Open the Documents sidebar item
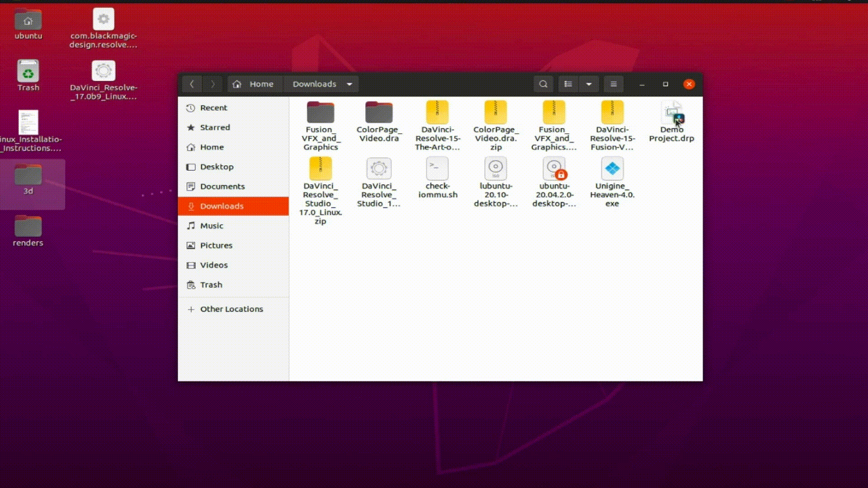Screen dimensions: 868x488 coord(222,186)
